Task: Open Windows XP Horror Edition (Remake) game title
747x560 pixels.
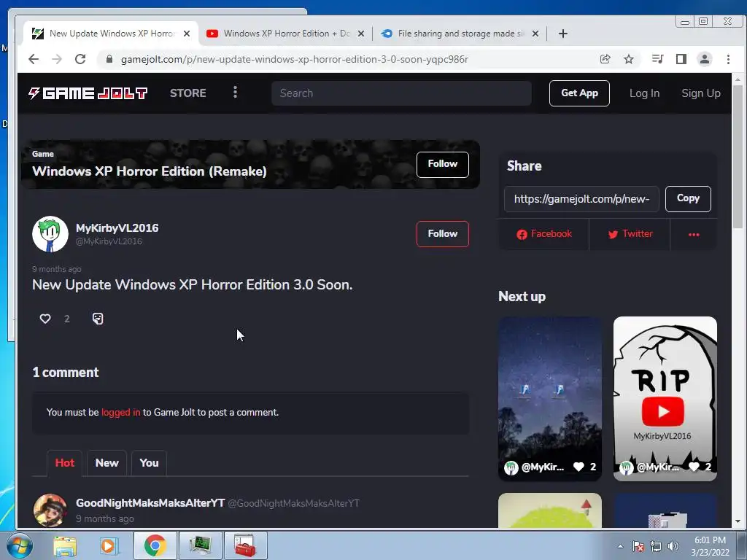Action: click(149, 171)
